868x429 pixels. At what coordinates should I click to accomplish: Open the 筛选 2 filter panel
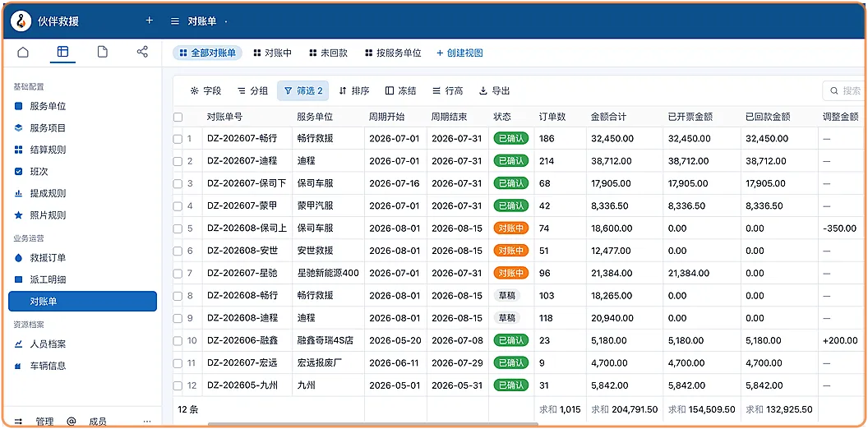(x=302, y=90)
